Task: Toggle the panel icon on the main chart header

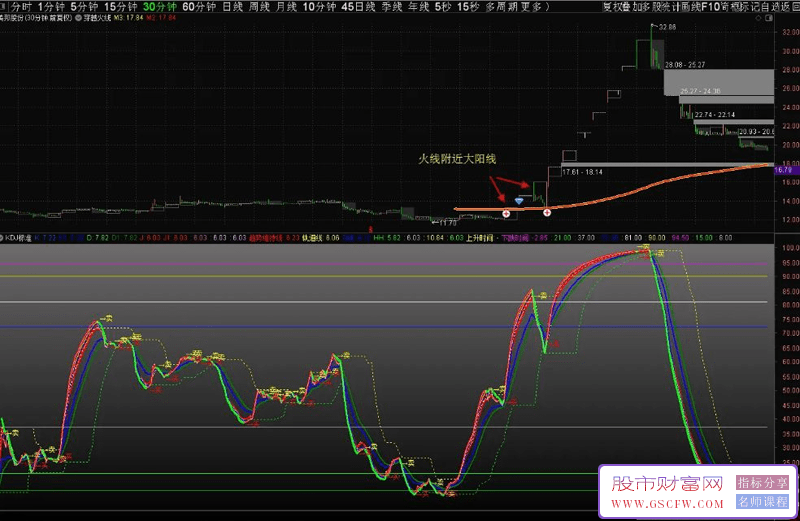Action: (769, 18)
